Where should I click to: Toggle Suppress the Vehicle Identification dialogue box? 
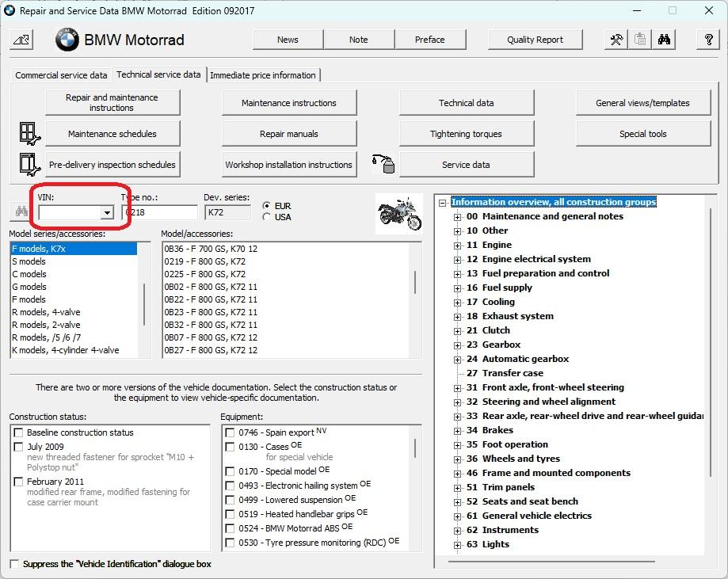tap(15, 564)
